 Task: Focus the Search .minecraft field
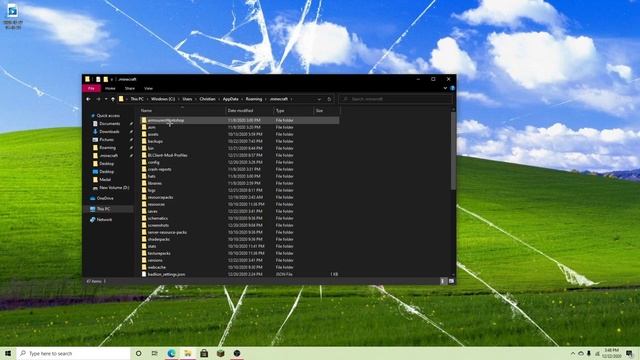[x=396, y=99]
